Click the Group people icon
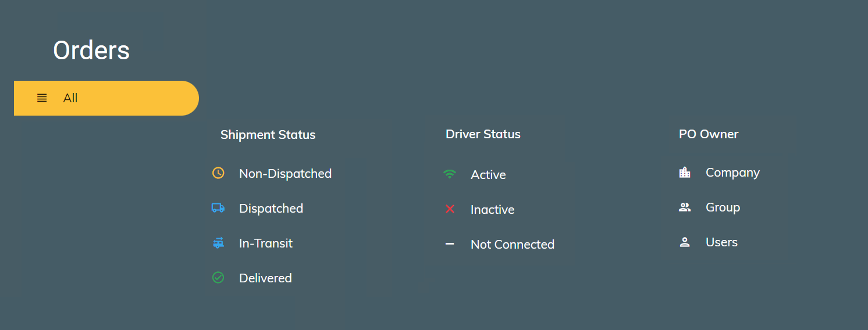 (685, 207)
